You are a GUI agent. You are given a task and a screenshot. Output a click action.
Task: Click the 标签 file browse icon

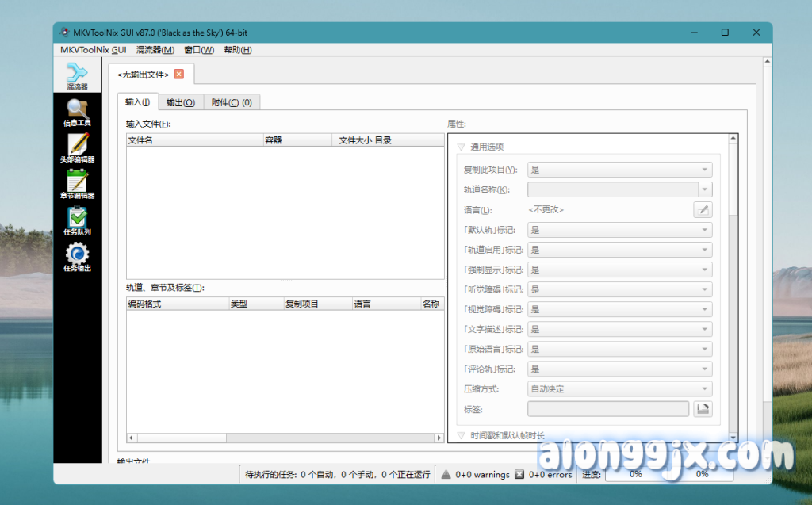(x=703, y=409)
